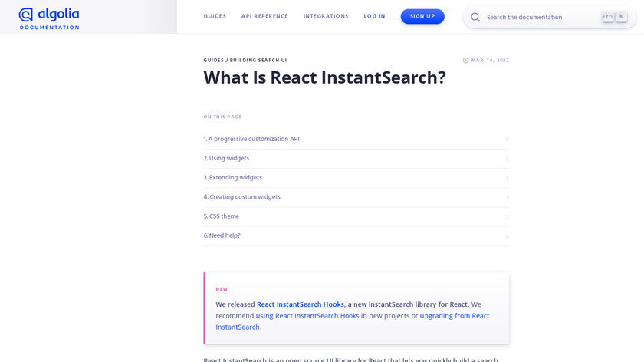The image size is (644, 362).
Task: Open the Integrations menu
Action: tap(326, 16)
